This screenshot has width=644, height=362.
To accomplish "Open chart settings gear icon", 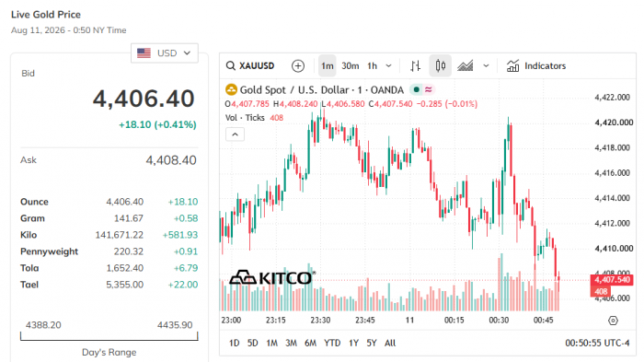I will (x=613, y=321).
